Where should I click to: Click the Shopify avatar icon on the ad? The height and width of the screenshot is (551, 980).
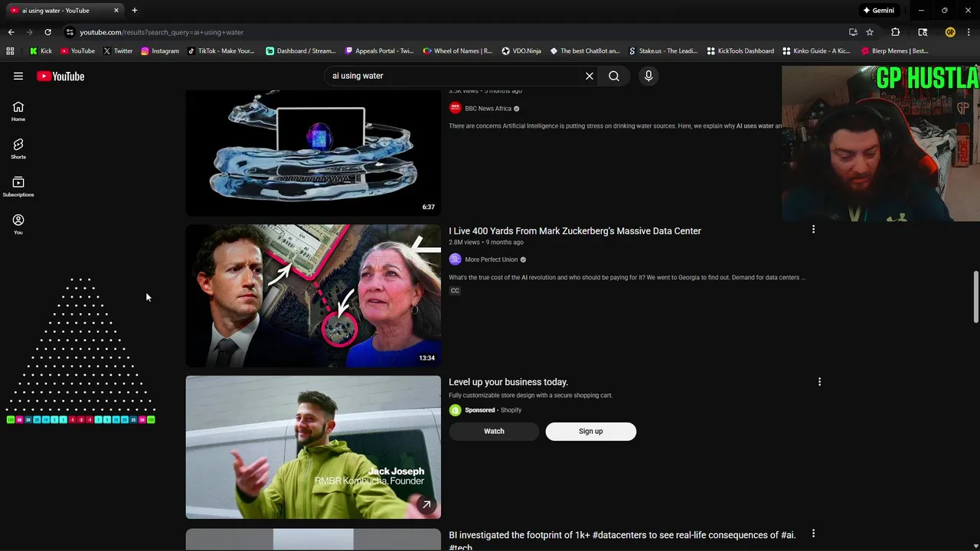pos(455,410)
